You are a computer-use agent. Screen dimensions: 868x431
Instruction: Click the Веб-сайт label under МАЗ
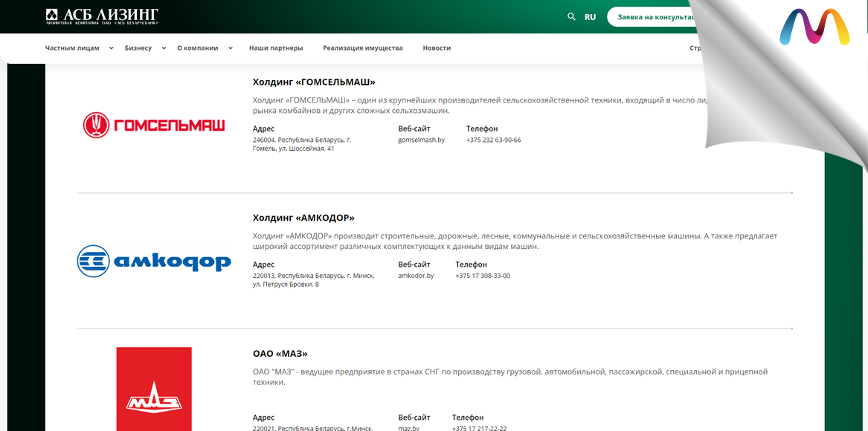click(414, 418)
